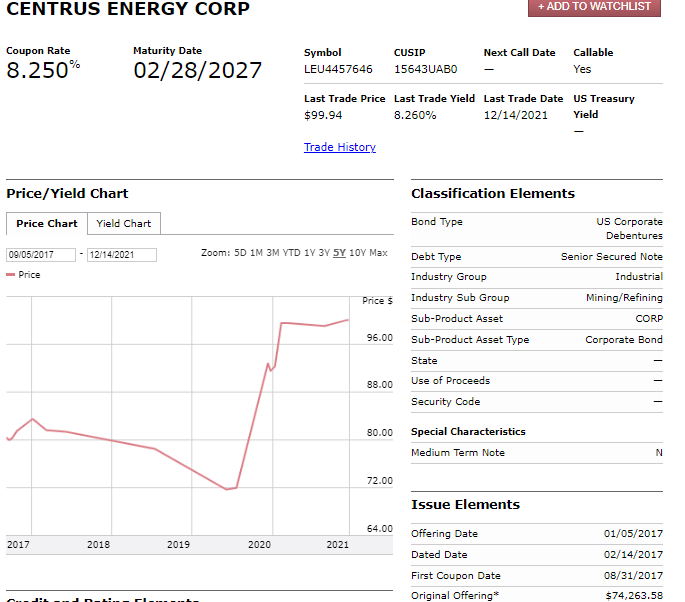Open the Trade History link

point(339,147)
